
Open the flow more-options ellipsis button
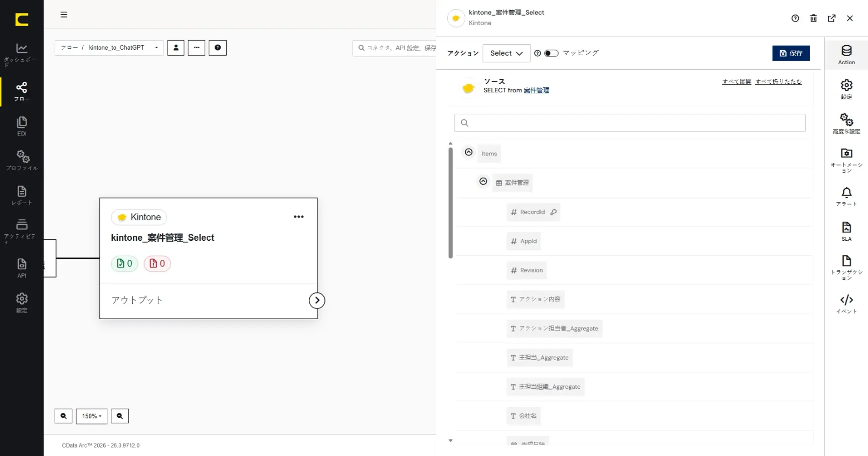pos(197,48)
